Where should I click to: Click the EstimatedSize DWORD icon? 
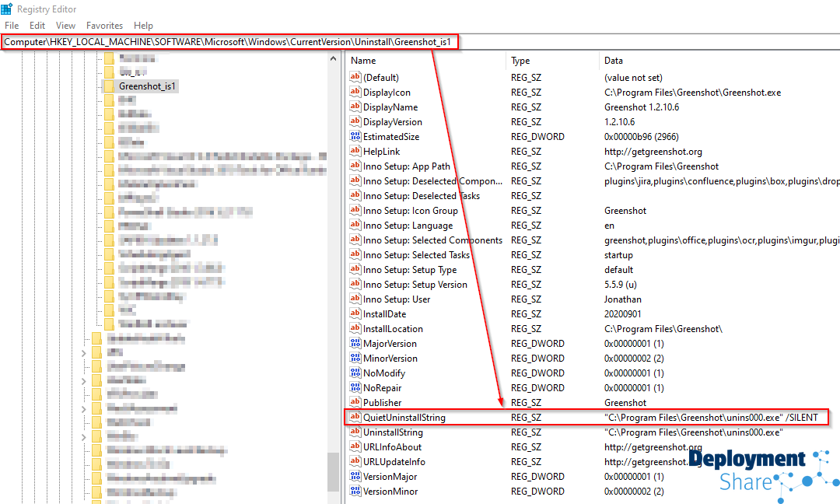click(x=355, y=137)
